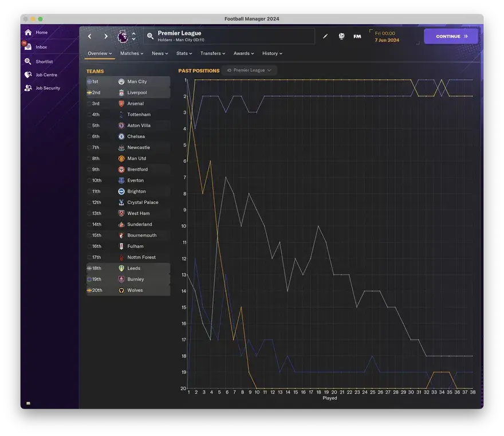Open the News dropdown menu
Viewport: 504px width, 436px height.
pos(160,53)
